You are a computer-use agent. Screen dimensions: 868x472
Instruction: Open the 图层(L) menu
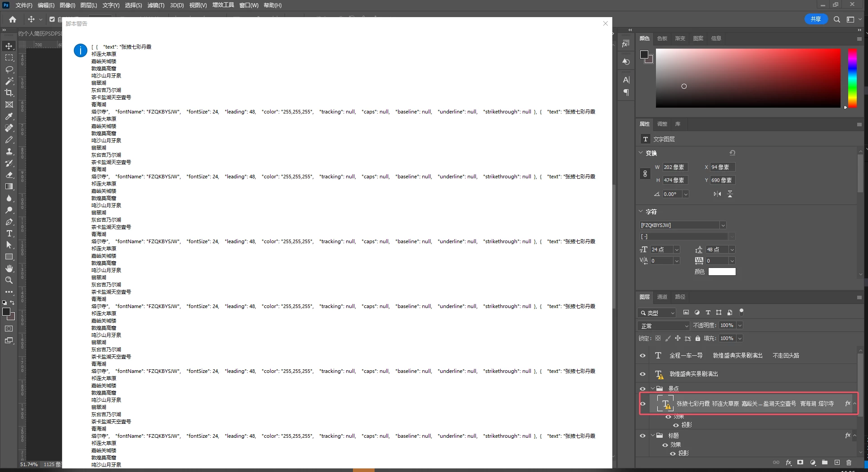(89, 5)
